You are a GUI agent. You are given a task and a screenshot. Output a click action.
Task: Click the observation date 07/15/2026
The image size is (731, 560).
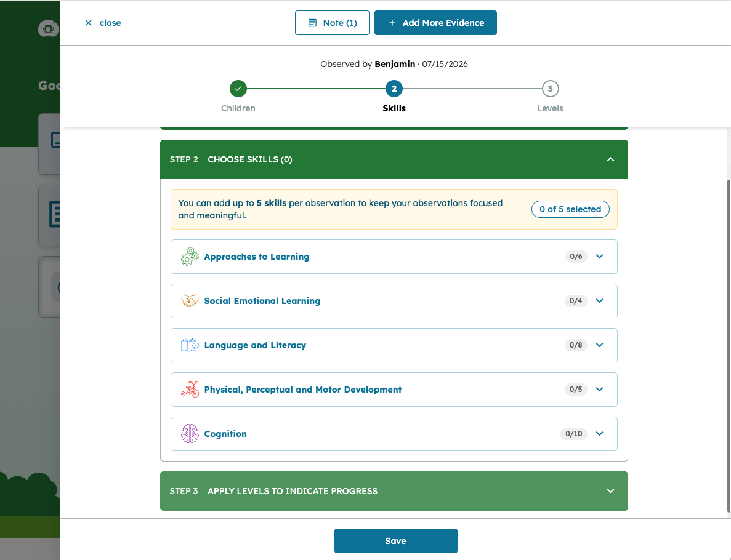445,64
